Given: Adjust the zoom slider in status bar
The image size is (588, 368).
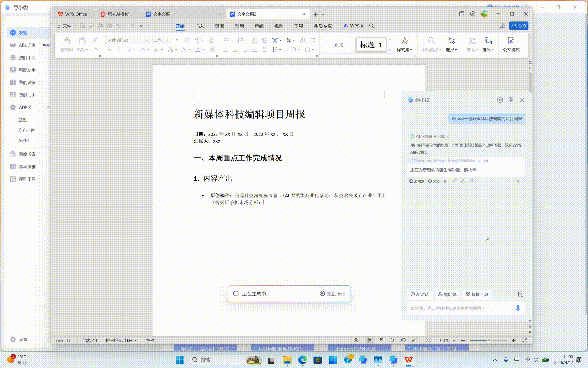Looking at the screenshot, I should coord(488,340).
